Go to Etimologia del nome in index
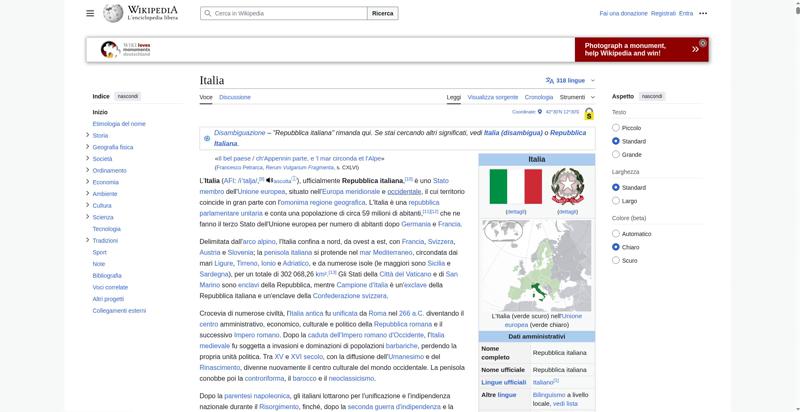The height and width of the screenshot is (412, 800). 119,124
